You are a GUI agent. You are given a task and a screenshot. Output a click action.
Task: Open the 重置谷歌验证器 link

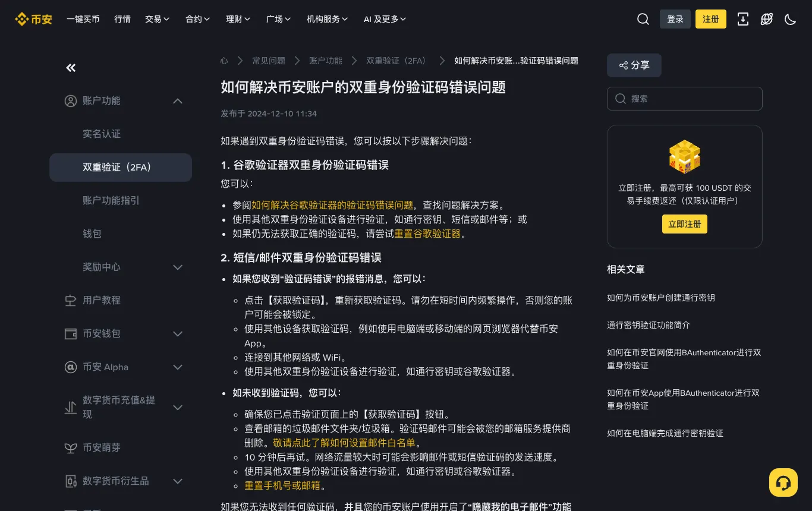[x=427, y=234]
